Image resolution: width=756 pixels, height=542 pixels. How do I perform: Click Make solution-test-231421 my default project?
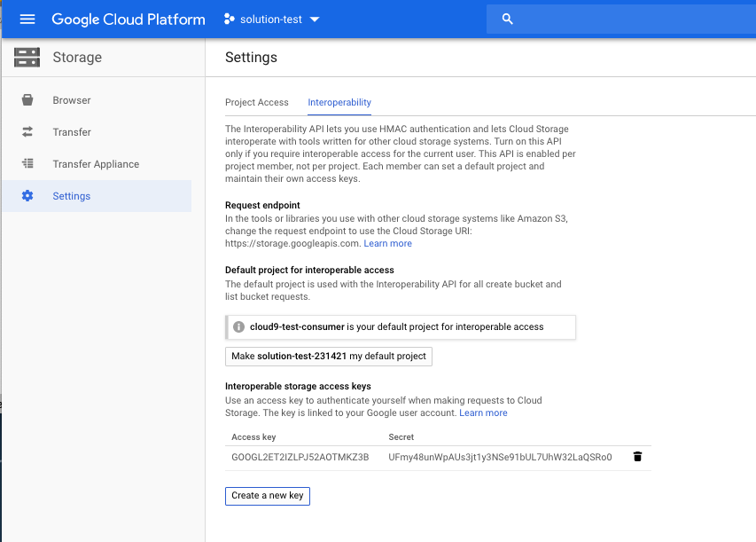coord(328,357)
